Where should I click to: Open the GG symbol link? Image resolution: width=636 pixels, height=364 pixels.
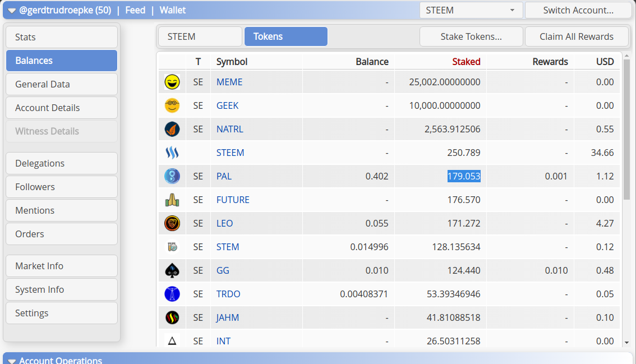(x=223, y=270)
